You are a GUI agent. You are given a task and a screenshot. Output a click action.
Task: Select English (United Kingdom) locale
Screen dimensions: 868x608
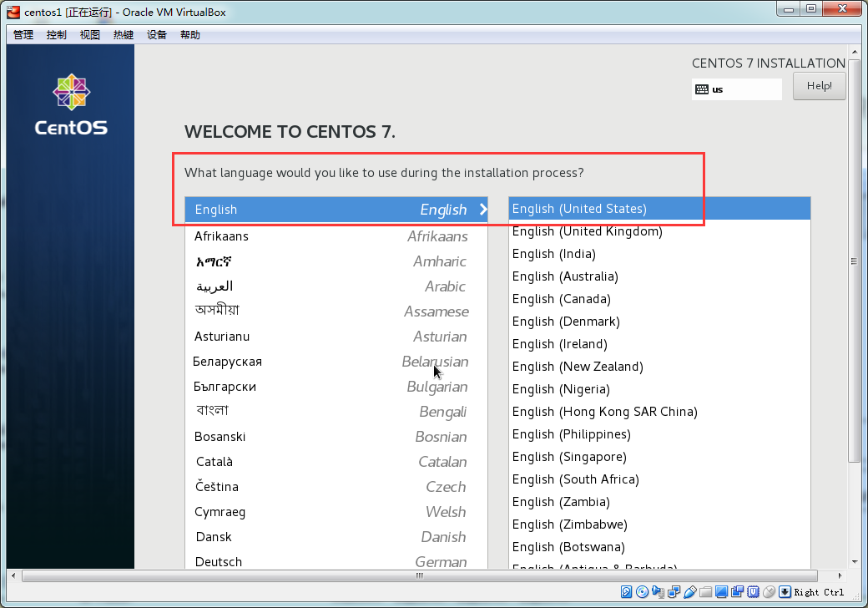click(659, 231)
